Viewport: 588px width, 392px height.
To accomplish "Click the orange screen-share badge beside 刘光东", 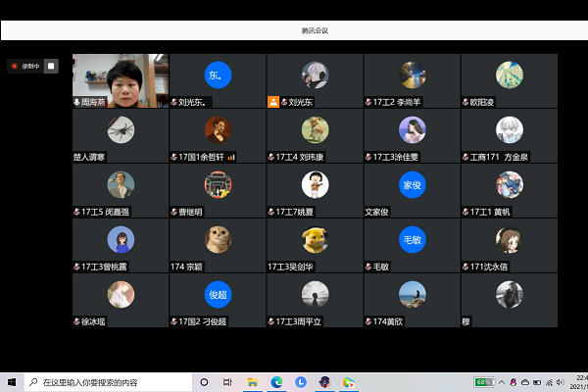I will pos(272,102).
